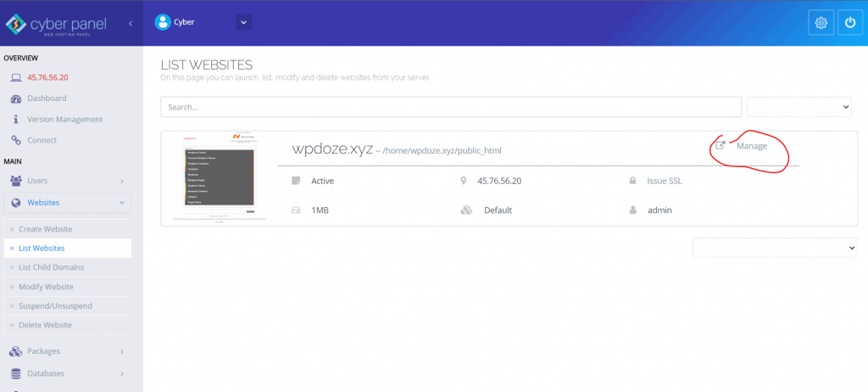The width and height of the screenshot is (868, 392).
Task: Click the laptop icon beside 45.76.56.20
Action: [x=16, y=77]
